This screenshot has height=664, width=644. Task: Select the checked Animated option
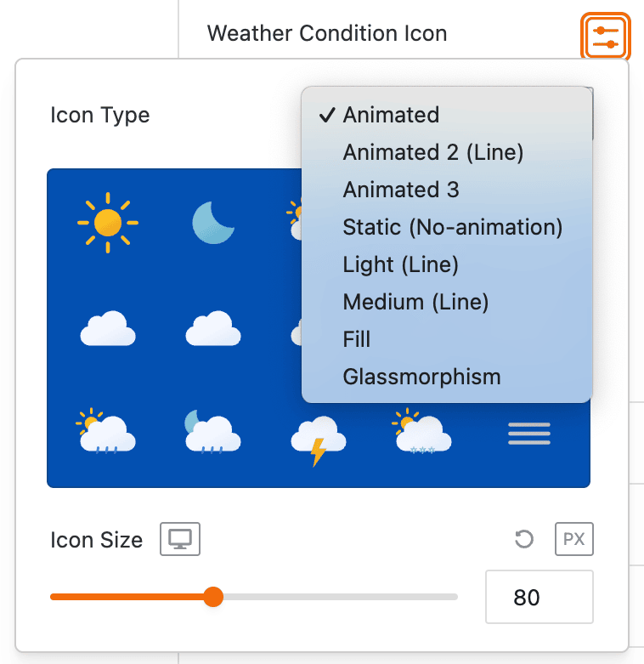coord(391,115)
